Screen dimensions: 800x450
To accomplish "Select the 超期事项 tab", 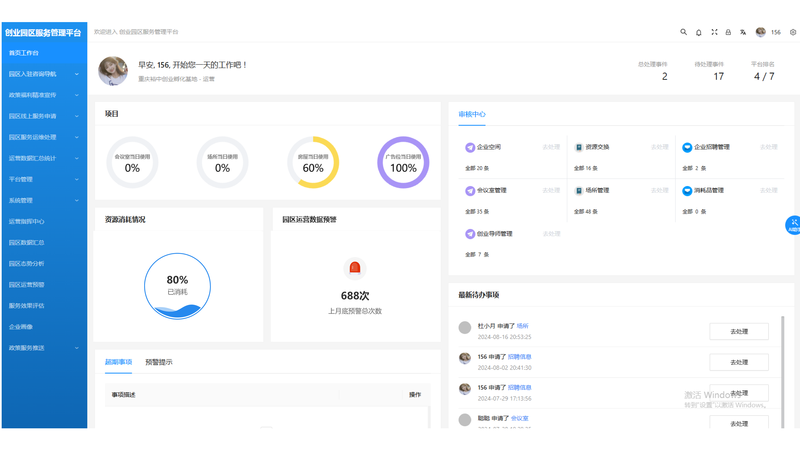I will click(118, 362).
